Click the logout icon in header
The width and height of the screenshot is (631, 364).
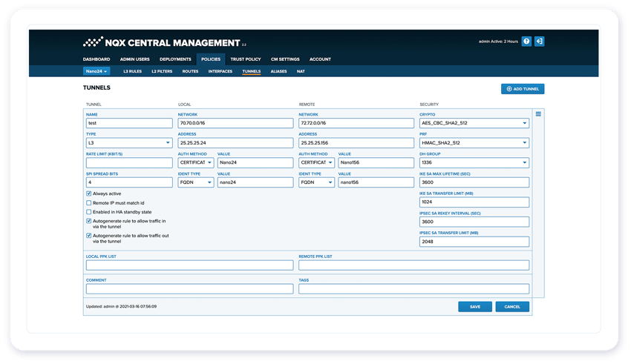539,42
